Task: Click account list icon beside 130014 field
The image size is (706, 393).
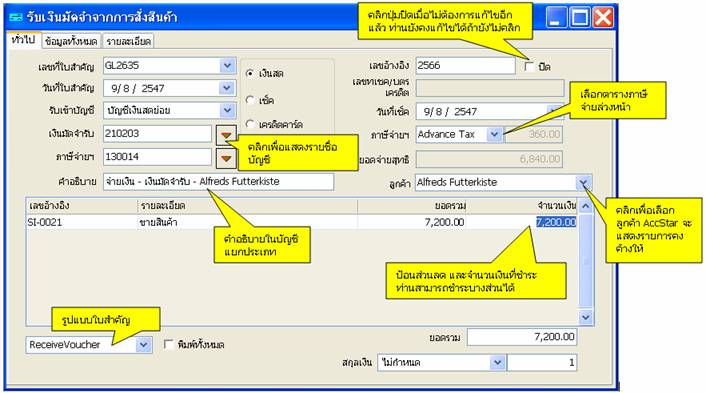Action: pos(226,158)
